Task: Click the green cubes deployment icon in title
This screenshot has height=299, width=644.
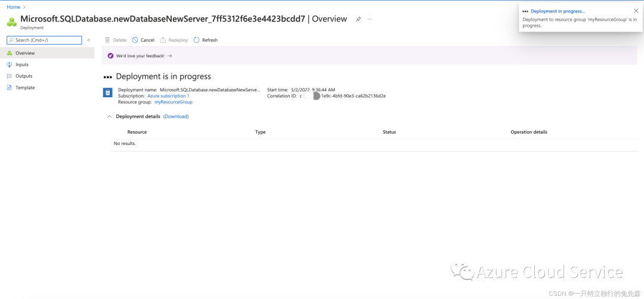Action: 12,21
